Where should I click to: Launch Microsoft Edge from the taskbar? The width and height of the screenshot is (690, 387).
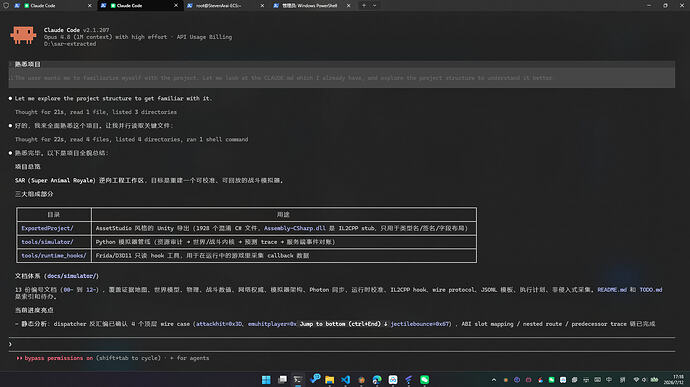click(x=377, y=380)
